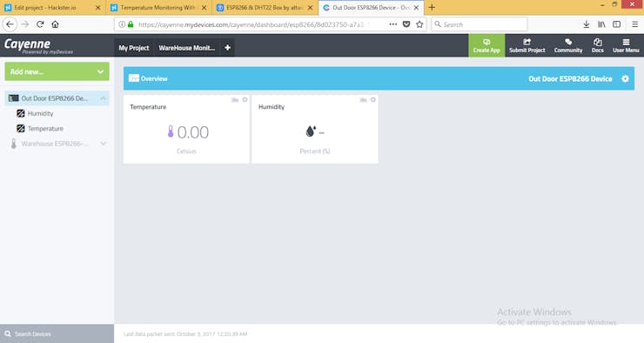
Task: Open Humidity widget chart icon
Action: (363, 100)
